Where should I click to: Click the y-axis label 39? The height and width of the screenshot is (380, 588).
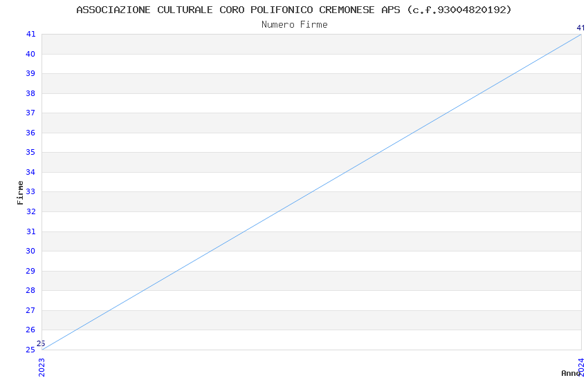click(x=30, y=73)
